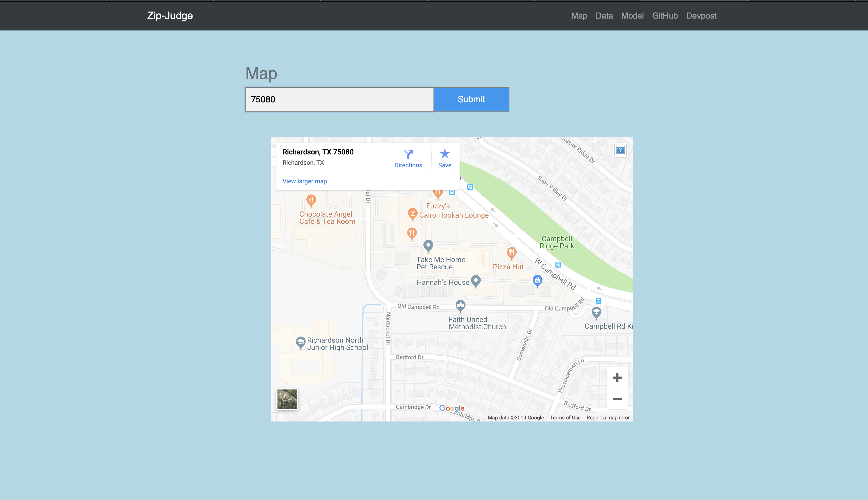Click the zip code input field

pos(339,100)
